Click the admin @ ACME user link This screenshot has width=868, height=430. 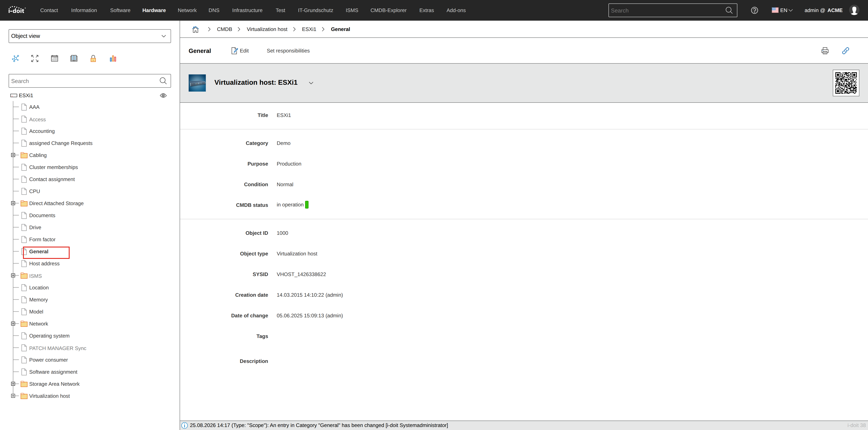pos(824,11)
